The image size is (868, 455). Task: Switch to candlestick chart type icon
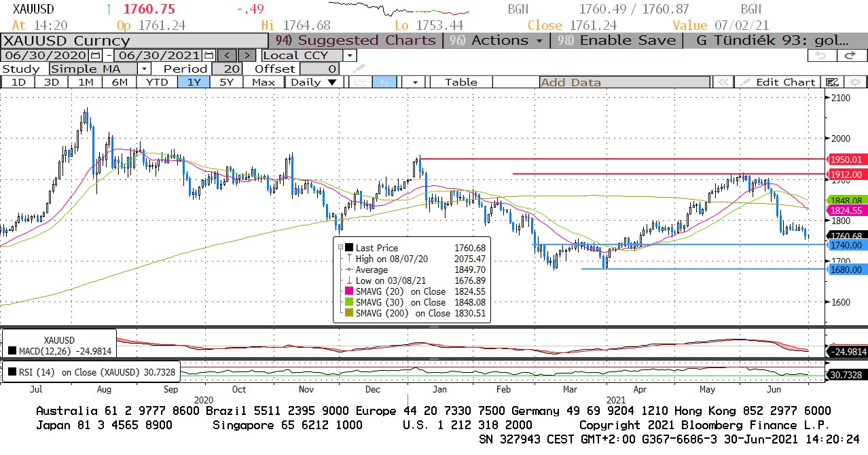coord(384,82)
